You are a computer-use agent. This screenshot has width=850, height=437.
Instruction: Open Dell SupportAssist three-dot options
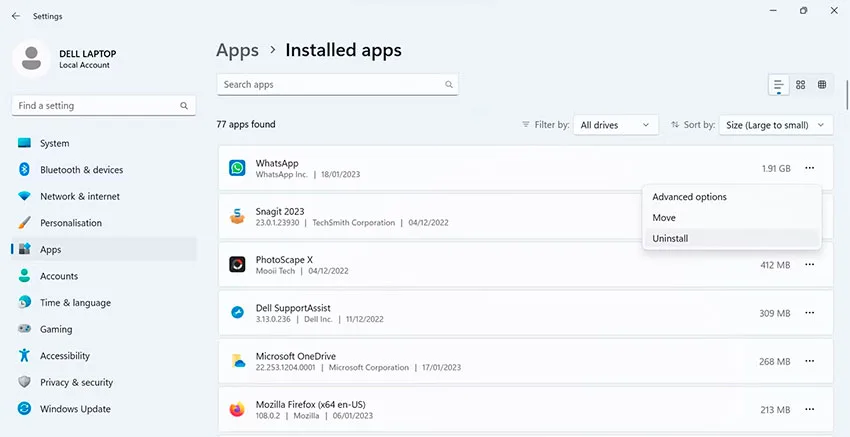[x=809, y=313]
